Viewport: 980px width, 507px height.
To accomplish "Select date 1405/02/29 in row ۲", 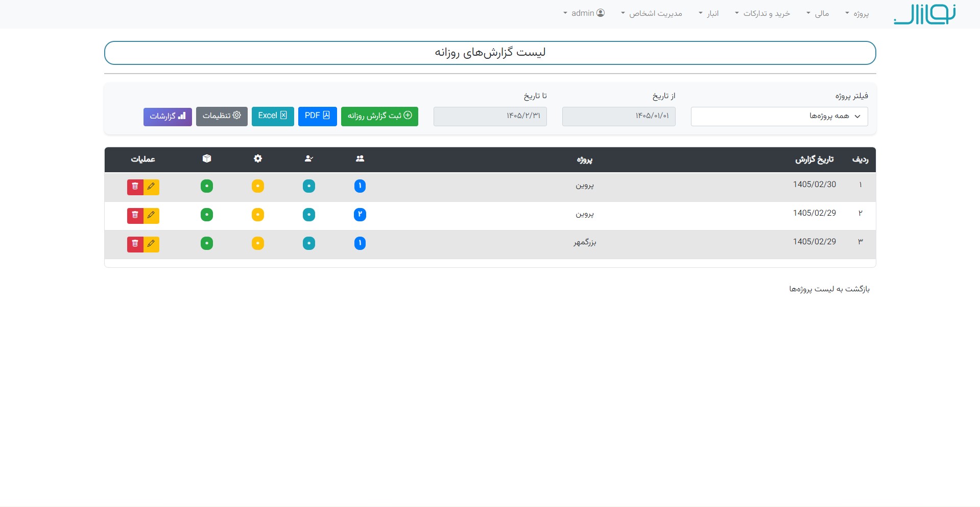I will coord(815,213).
